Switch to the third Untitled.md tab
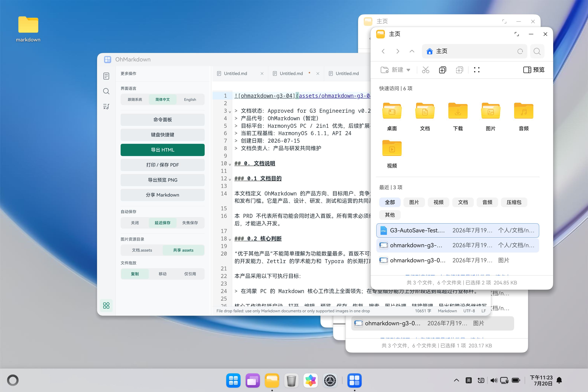This screenshot has height=392, width=588. [x=347, y=73]
